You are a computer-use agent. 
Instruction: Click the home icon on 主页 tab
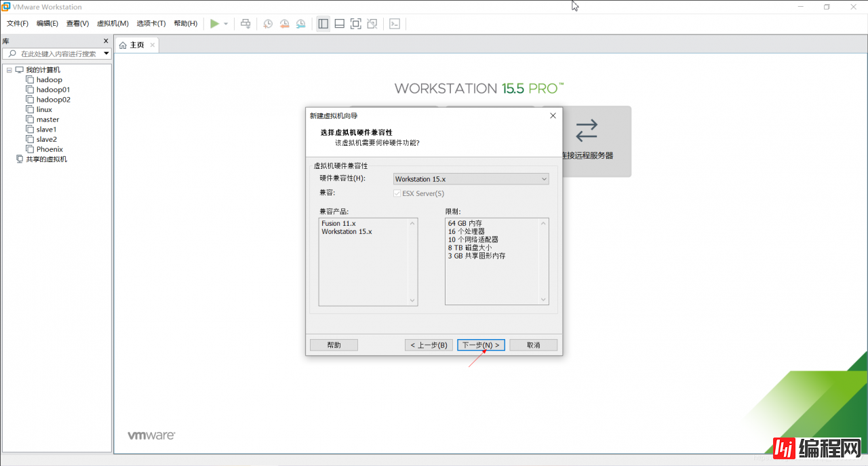click(123, 45)
